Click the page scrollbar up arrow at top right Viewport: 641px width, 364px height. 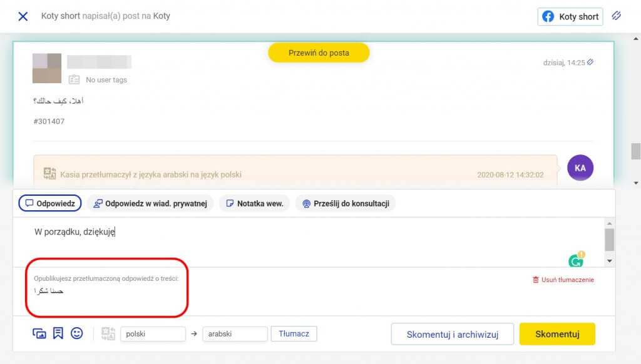point(636,39)
